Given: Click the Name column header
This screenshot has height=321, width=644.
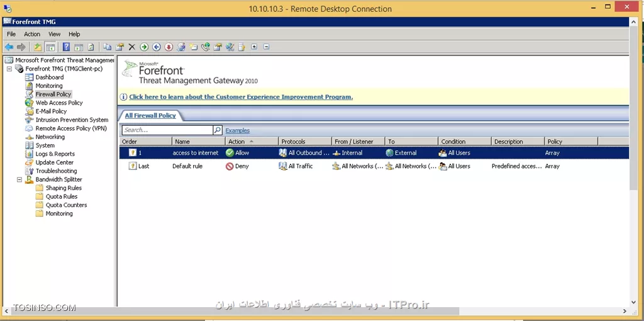Looking at the screenshot, I should (198, 142).
